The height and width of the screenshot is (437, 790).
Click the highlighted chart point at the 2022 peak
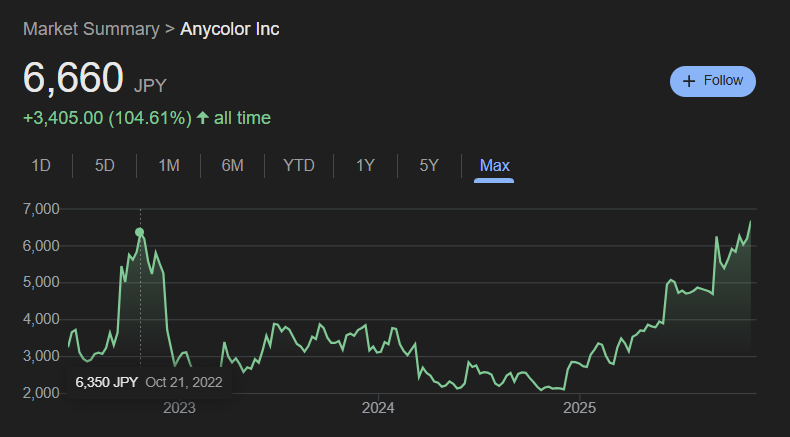pyautogui.click(x=140, y=233)
